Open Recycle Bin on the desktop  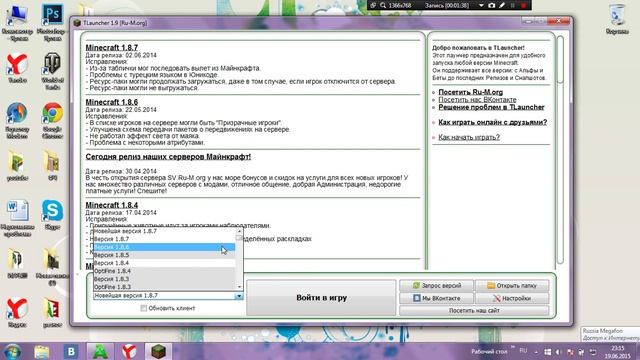pos(617,20)
